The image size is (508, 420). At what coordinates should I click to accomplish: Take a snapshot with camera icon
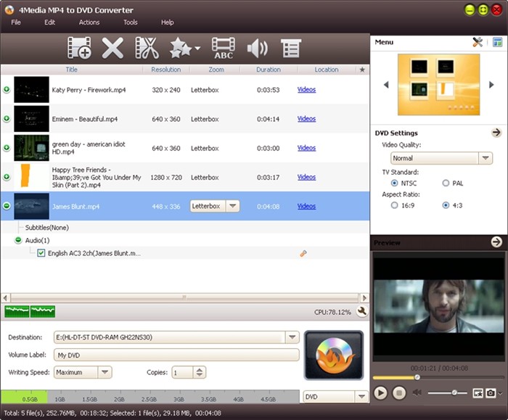click(491, 393)
